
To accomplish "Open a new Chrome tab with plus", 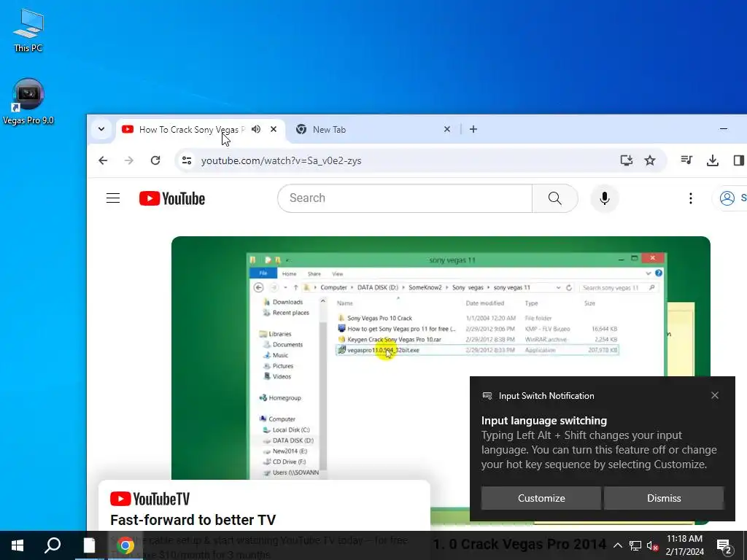I will pos(473,129).
